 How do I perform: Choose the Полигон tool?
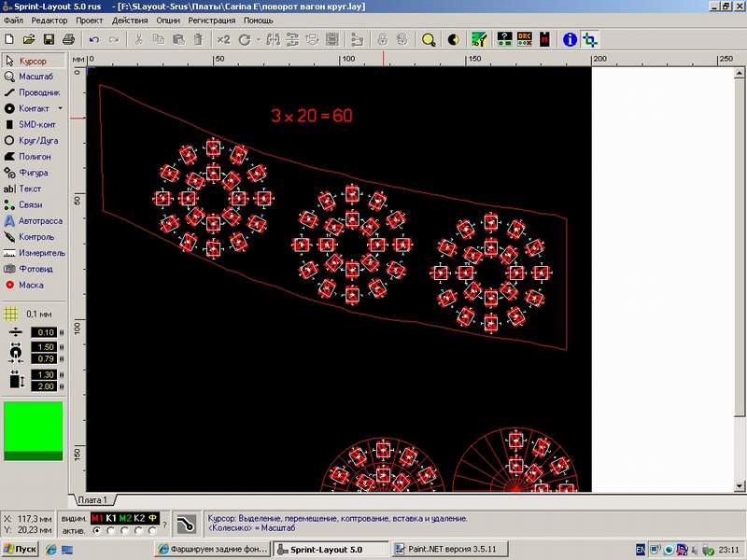35,157
